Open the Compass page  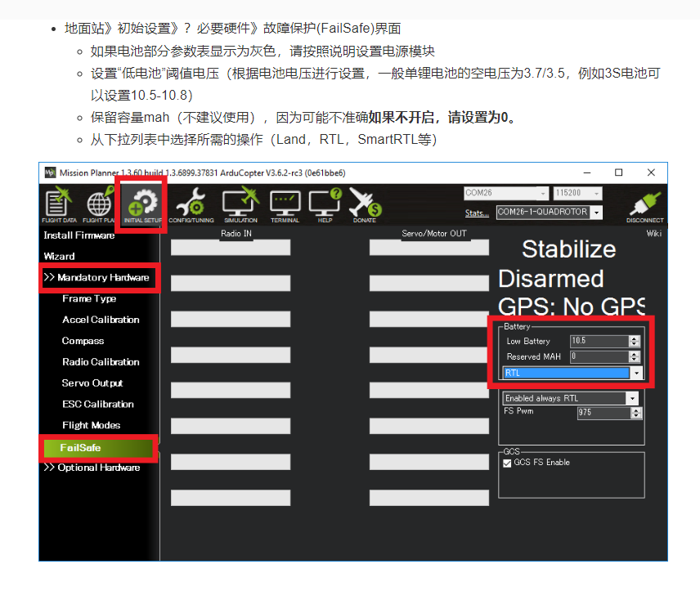83,341
